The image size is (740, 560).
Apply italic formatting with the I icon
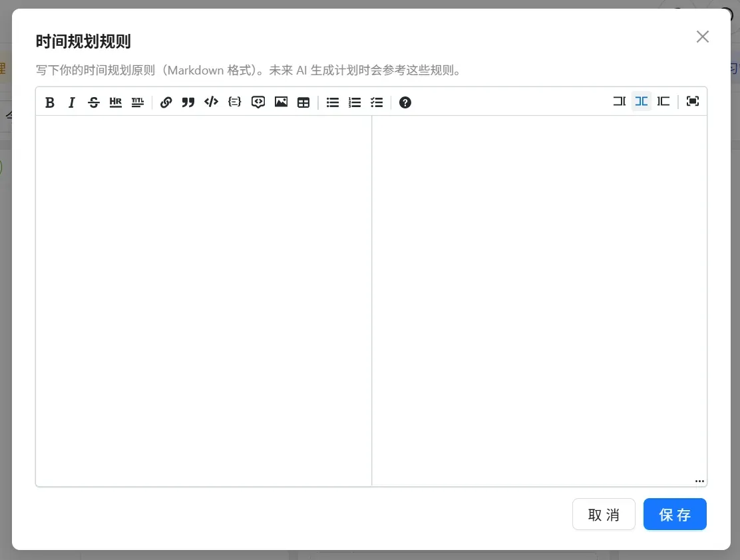click(72, 102)
